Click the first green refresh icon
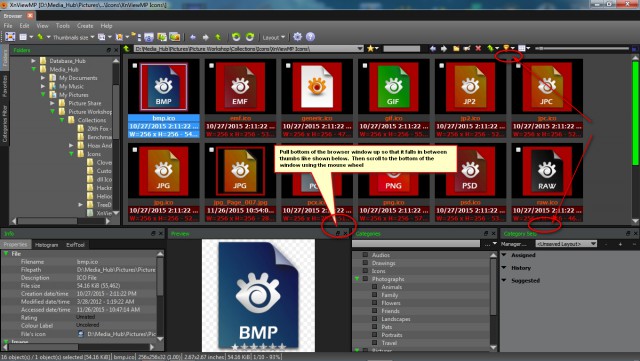 pos(236,37)
